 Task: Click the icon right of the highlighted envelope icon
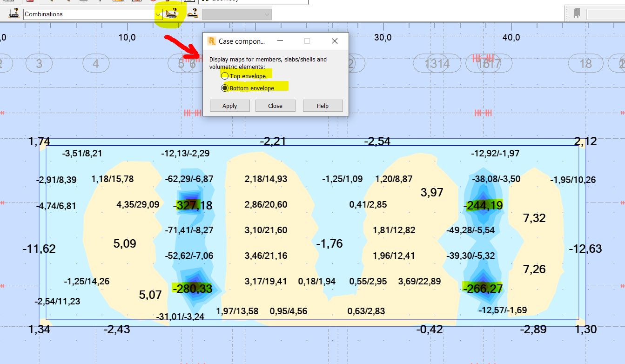point(192,13)
